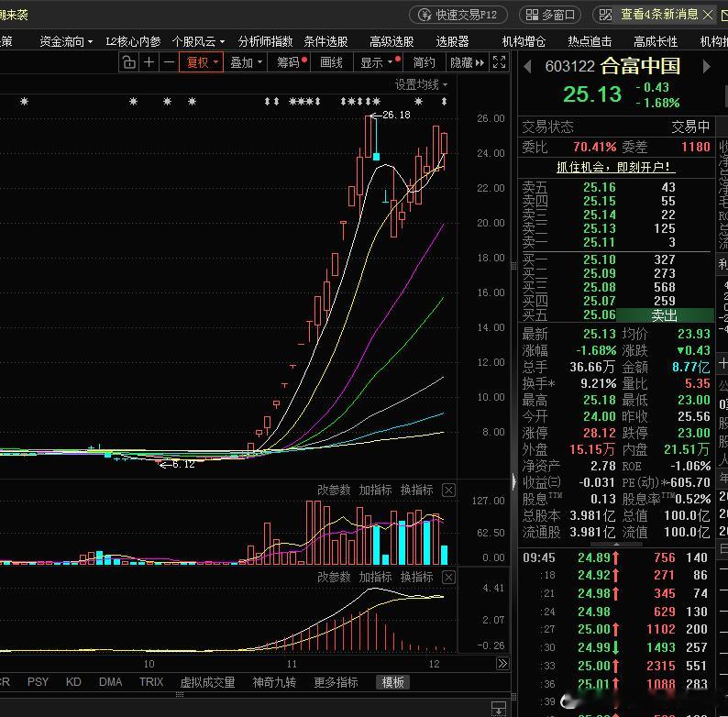Viewport: 728px width, 717px height.
Task: Close the MACD indicator panel
Action: (448, 578)
